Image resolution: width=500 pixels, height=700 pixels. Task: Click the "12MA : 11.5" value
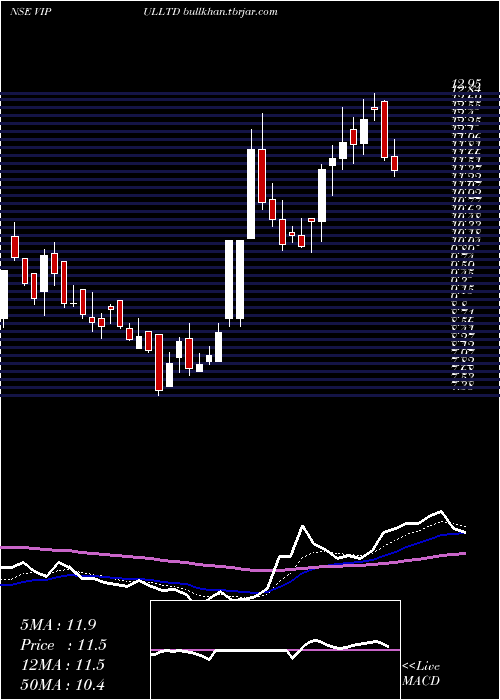click(x=62, y=665)
